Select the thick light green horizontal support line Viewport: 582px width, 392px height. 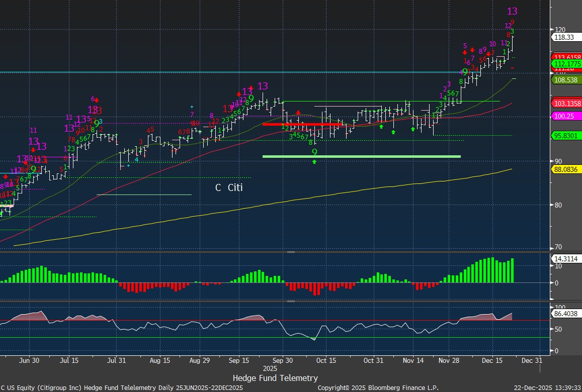pos(361,156)
